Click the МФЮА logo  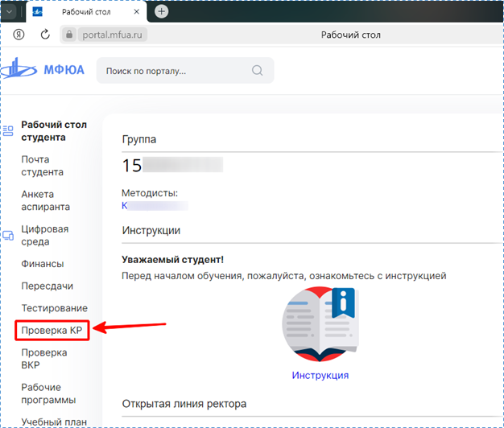coord(42,69)
